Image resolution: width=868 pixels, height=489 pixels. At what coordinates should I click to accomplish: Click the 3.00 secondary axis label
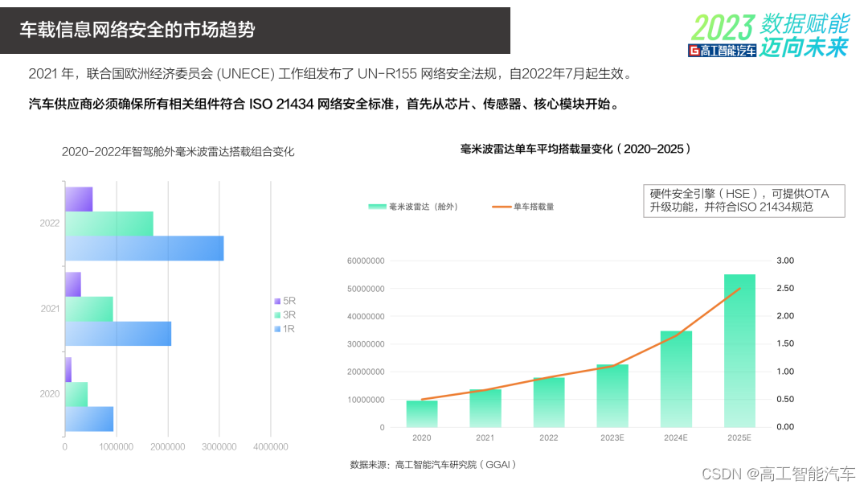point(785,261)
